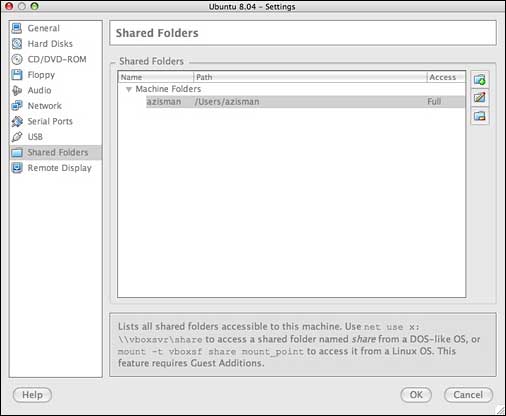Sort by the Name column header

point(156,77)
